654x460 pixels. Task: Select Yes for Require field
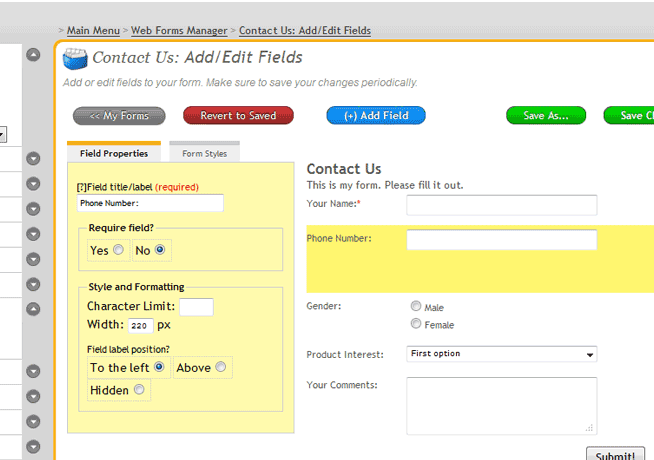[118, 250]
